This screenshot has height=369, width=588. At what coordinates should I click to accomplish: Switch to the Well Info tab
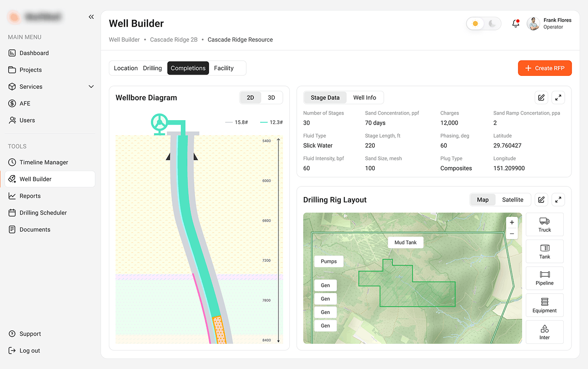(x=364, y=98)
